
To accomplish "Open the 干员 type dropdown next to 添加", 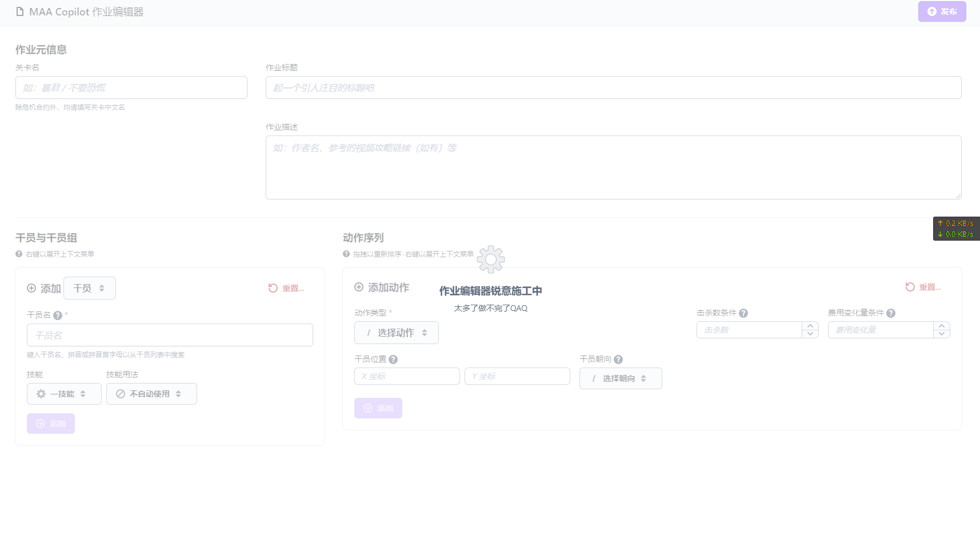I will [x=90, y=288].
